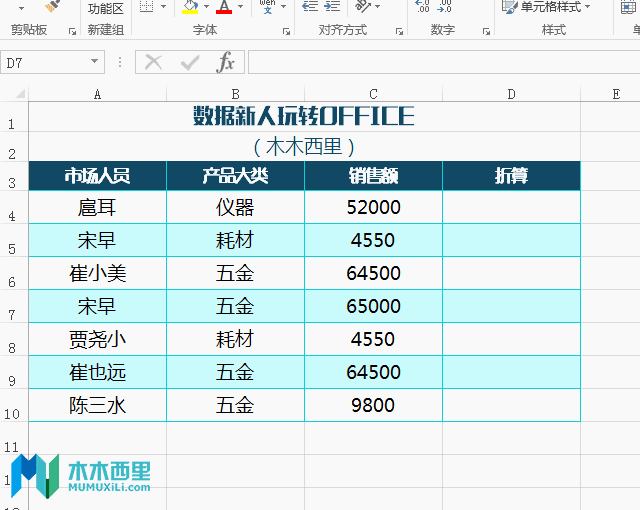Screen dimensions: 640x510
Task: Open the Name Box dropdown arrow
Action: pos(94,61)
